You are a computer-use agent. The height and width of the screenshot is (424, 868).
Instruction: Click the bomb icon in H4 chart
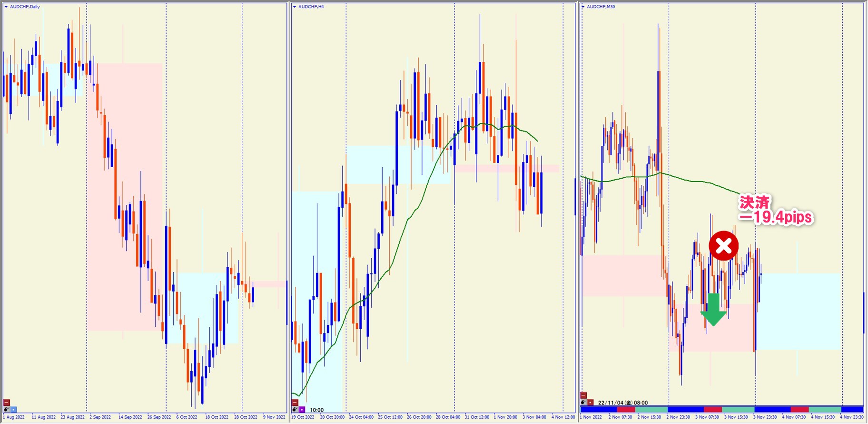[x=295, y=410]
